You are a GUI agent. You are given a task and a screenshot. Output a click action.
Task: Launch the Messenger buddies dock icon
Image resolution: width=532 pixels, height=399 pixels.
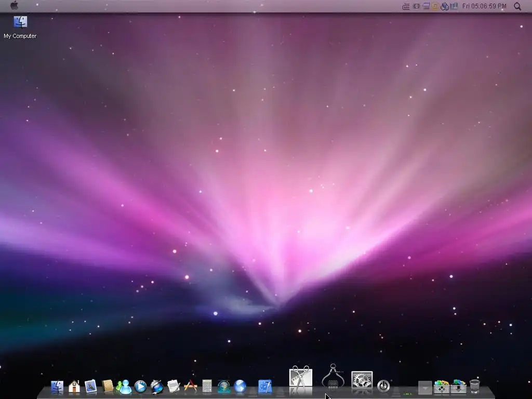[x=124, y=387]
